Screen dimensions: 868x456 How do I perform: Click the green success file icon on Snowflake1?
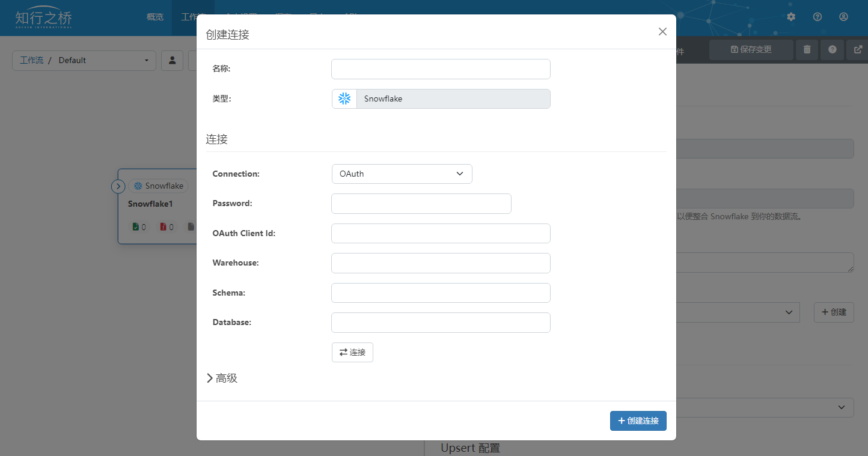tap(136, 227)
